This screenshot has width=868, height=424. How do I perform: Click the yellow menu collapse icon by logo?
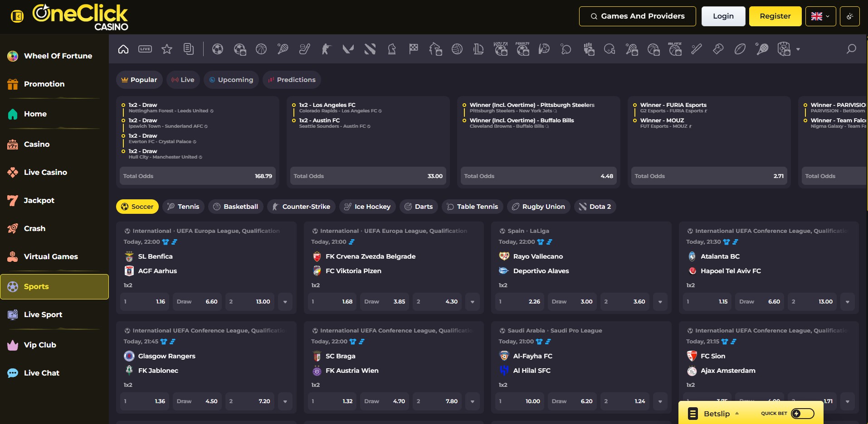pyautogui.click(x=17, y=17)
